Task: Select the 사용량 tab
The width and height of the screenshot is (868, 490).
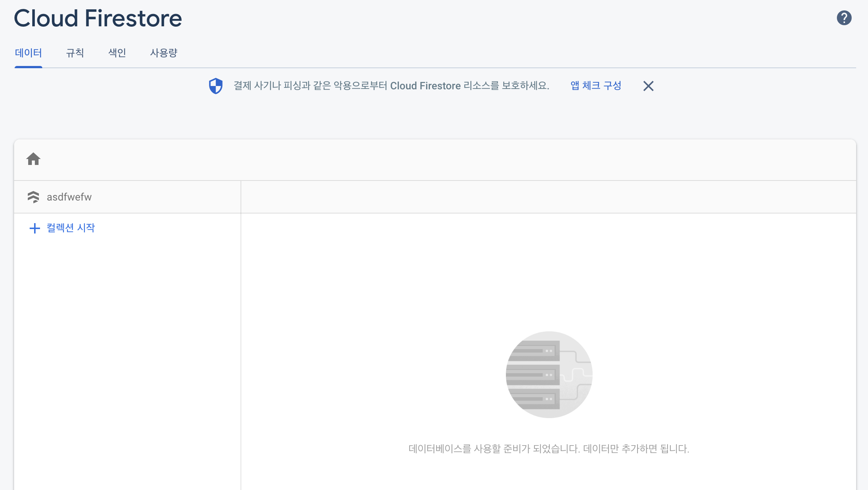Action: click(163, 53)
